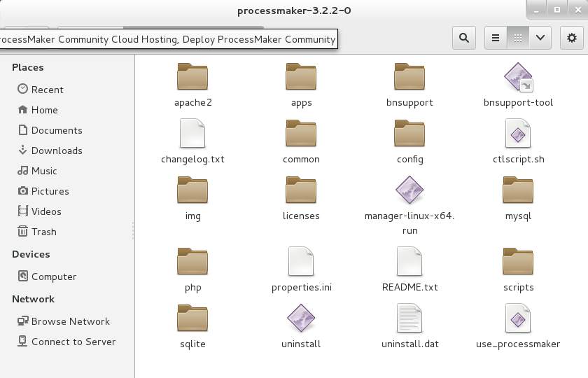Screen dimensions: 588x378
Task: Open Downloads in the sidebar
Action: click(57, 150)
